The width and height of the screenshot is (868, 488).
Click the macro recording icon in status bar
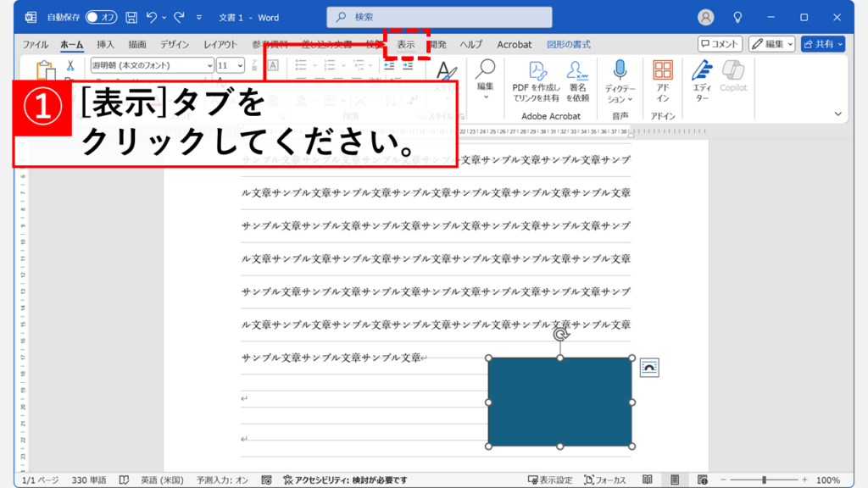coord(266,480)
